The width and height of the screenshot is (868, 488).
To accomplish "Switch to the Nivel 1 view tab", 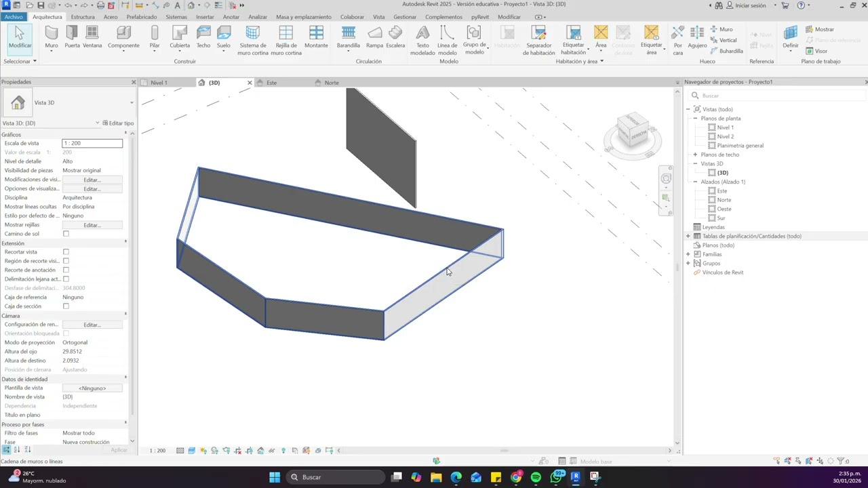I will pyautogui.click(x=159, y=83).
